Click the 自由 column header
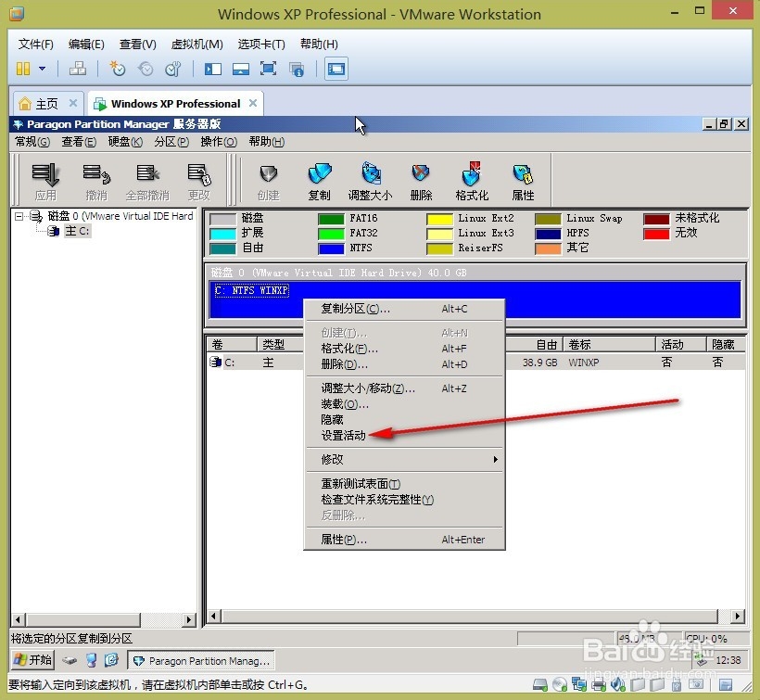 click(534, 345)
